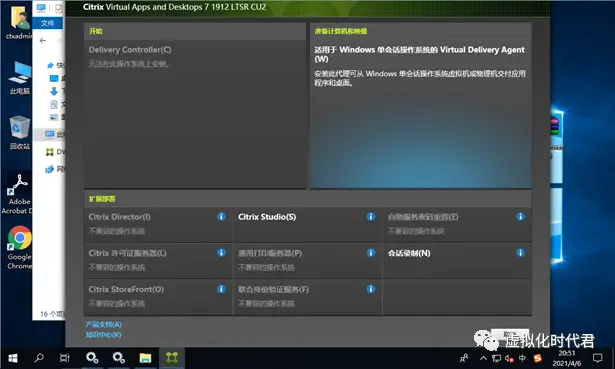This screenshot has height=369, width=615.
Task: Click info icon for Citrix 许可证服务器
Action: pyautogui.click(x=221, y=253)
